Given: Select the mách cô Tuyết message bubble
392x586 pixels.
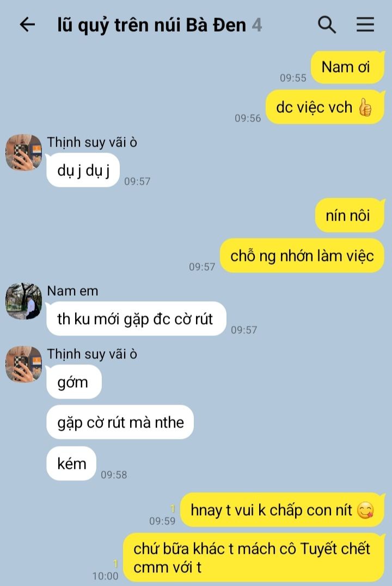Looking at the screenshot, I should pos(253,558).
